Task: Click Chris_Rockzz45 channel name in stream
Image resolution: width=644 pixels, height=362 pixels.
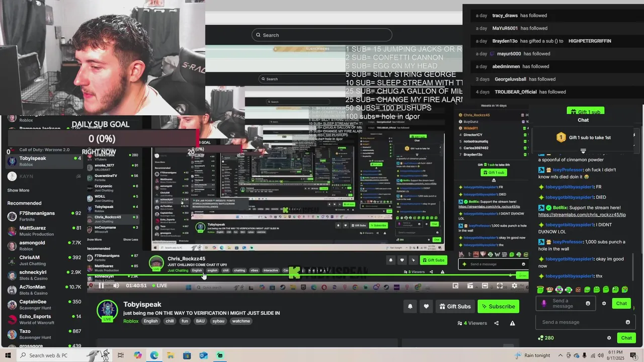Action: (186, 259)
